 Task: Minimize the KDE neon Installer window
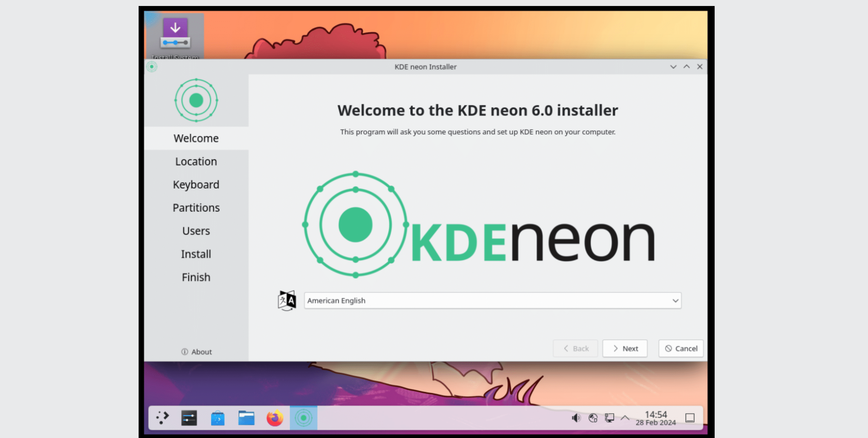(673, 67)
